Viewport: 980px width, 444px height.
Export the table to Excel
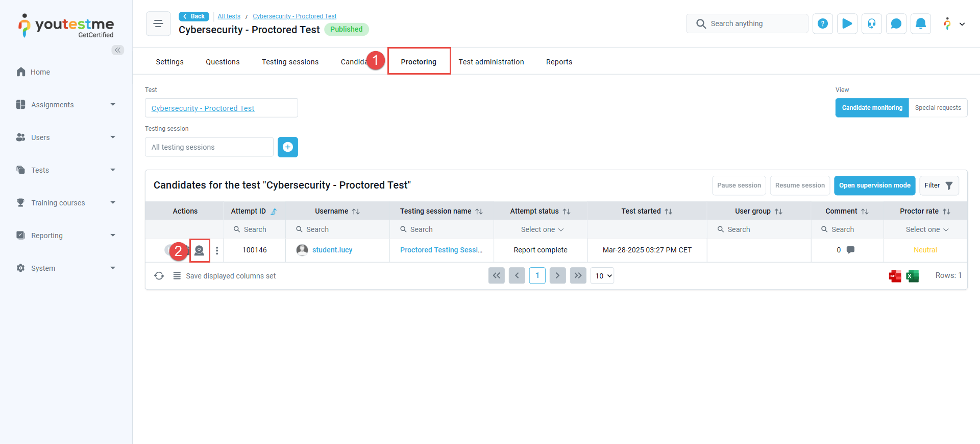point(912,276)
